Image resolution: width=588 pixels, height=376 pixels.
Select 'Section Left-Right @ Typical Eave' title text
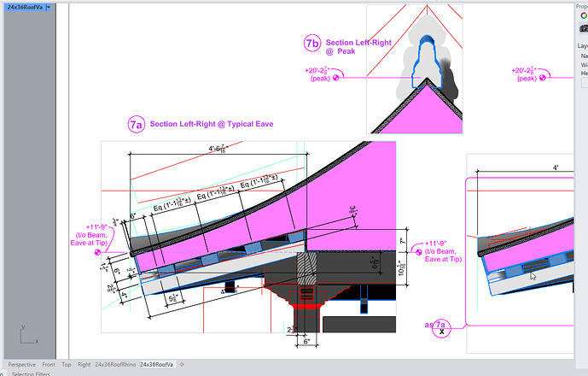click(x=212, y=124)
